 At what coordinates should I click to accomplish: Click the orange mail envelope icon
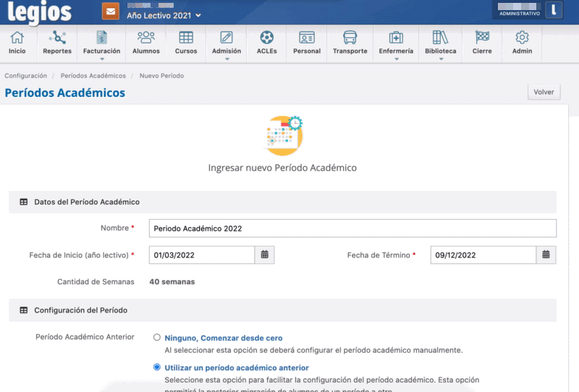tap(111, 12)
